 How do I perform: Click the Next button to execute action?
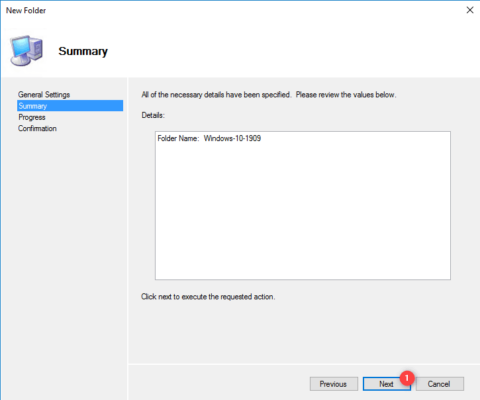tap(386, 384)
